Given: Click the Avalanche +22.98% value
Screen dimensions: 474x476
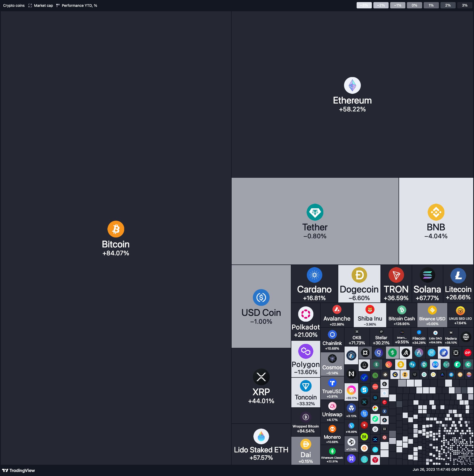Looking at the screenshot, I should click(x=337, y=324).
